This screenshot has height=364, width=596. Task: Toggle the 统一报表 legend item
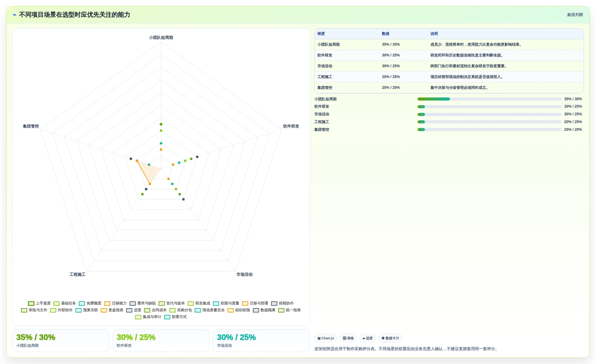click(289, 310)
